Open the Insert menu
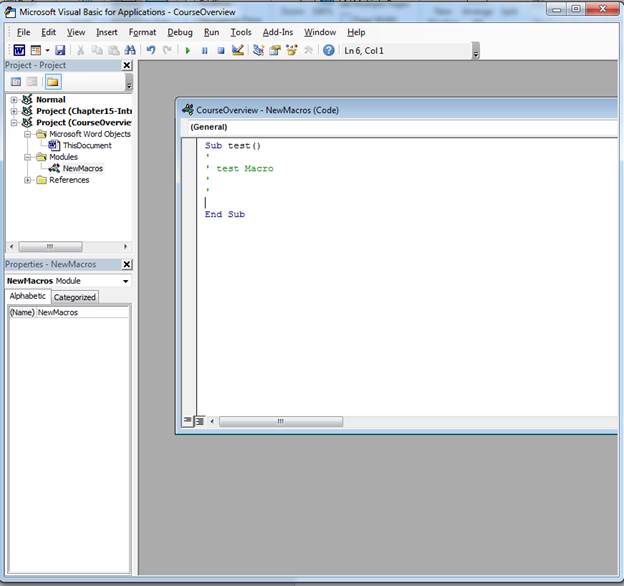 [x=107, y=32]
